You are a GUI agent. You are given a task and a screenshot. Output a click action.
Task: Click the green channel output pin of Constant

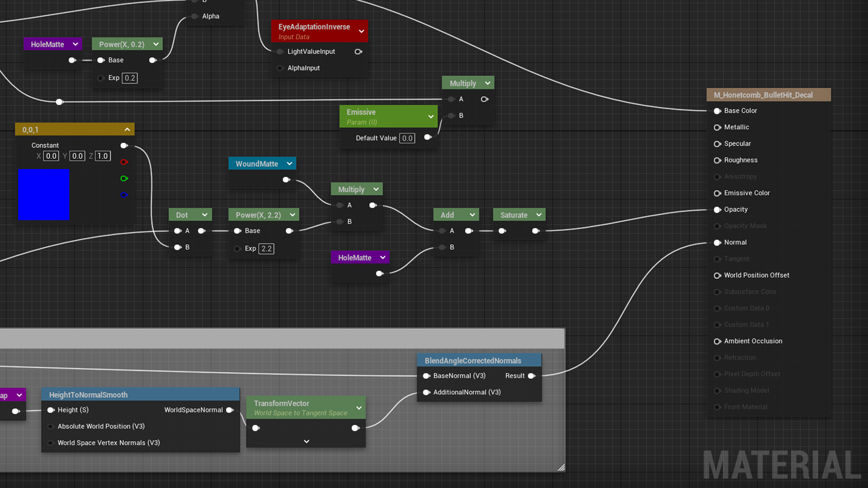(124, 178)
